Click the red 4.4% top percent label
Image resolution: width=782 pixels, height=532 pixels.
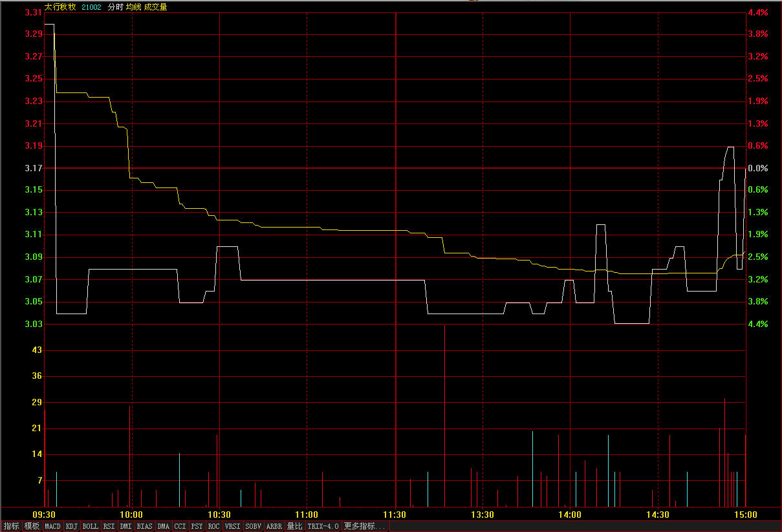[757, 12]
